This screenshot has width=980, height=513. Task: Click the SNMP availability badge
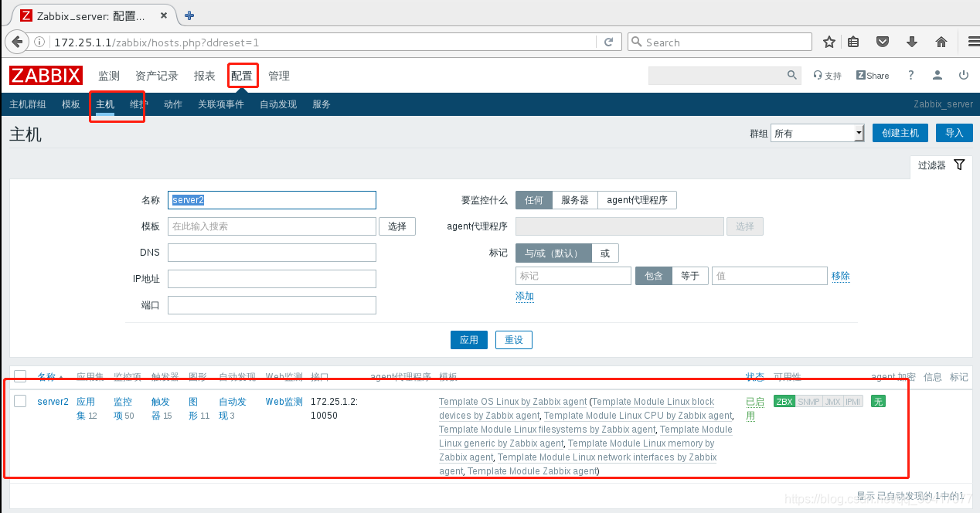tap(808, 401)
